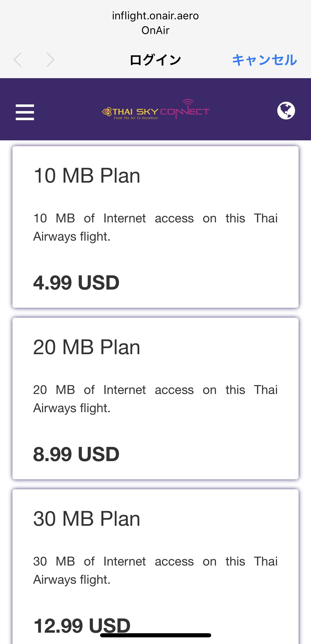This screenshot has width=311, height=644.
Task: Choose the 8.99 USD price
Action: coord(76,454)
